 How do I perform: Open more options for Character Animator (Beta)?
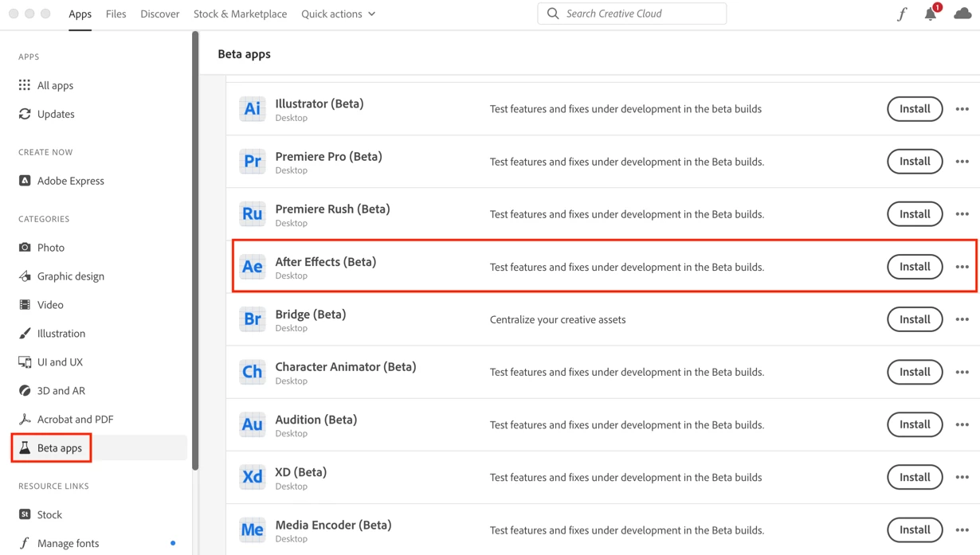click(x=962, y=372)
